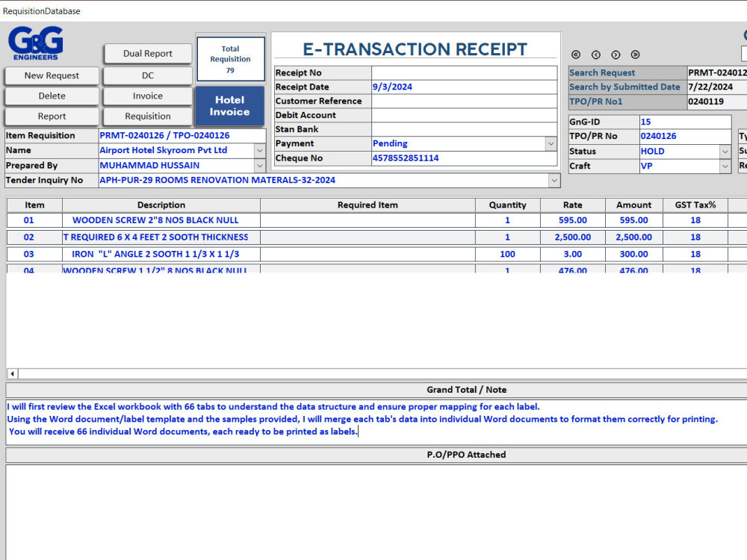Focus the Debit Account field

pyautogui.click(x=464, y=115)
